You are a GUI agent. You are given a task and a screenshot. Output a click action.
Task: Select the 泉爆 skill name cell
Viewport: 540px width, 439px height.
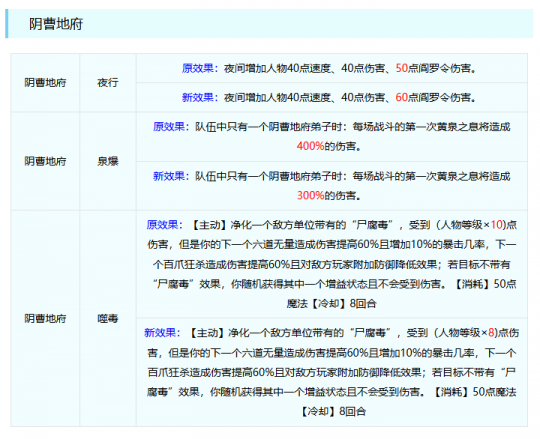[x=108, y=161]
